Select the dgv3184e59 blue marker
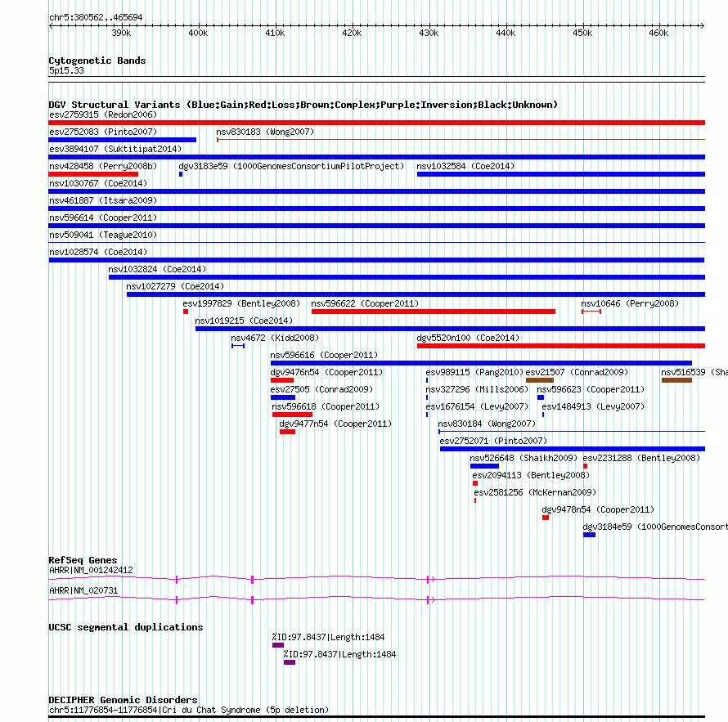Screen dimensions: 728x722 [589, 535]
